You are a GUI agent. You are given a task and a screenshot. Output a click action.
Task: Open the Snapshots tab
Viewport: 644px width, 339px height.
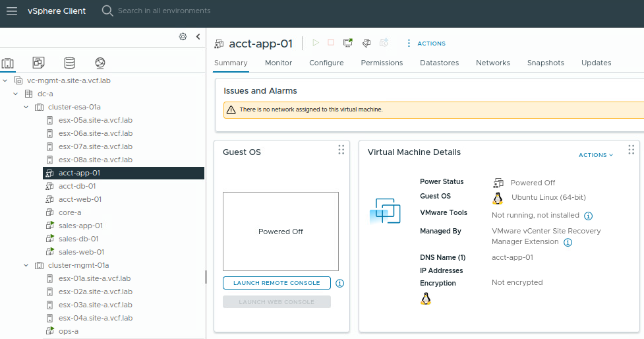point(545,63)
